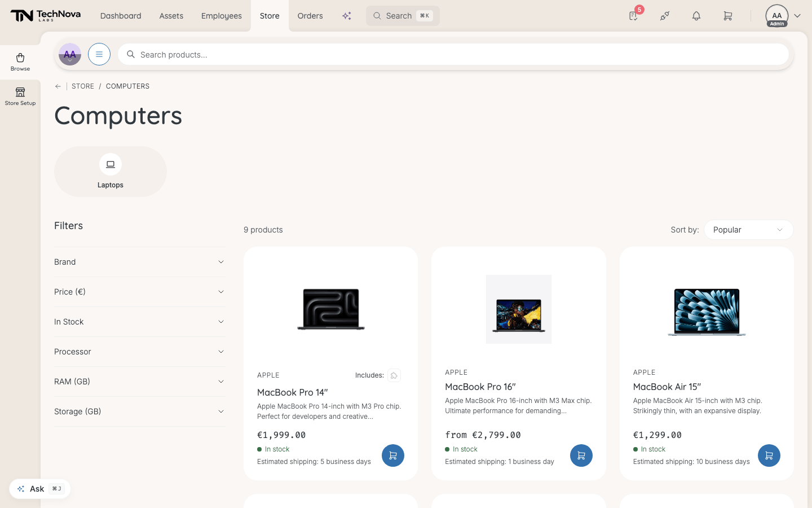
Task: Open the Sort by Popular dropdown
Action: [748, 230]
